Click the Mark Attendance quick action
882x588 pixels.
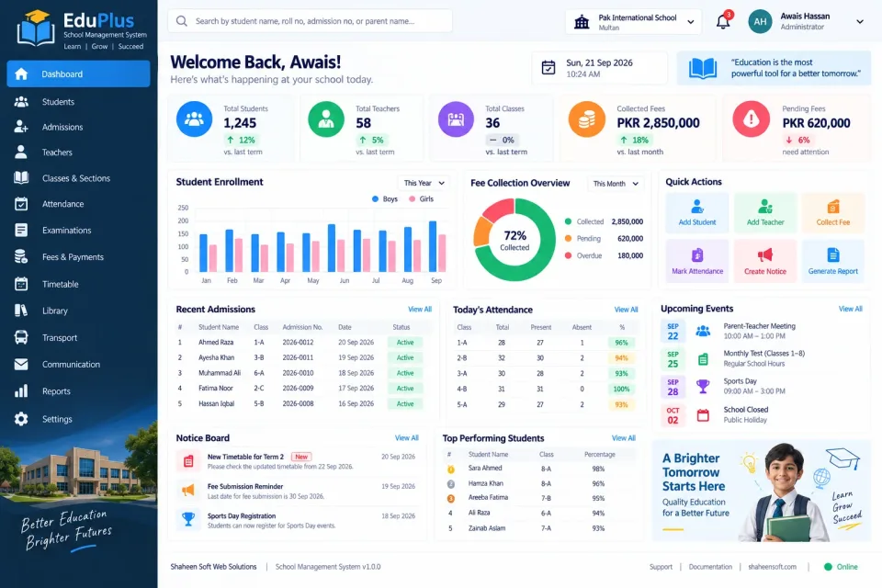point(697,262)
